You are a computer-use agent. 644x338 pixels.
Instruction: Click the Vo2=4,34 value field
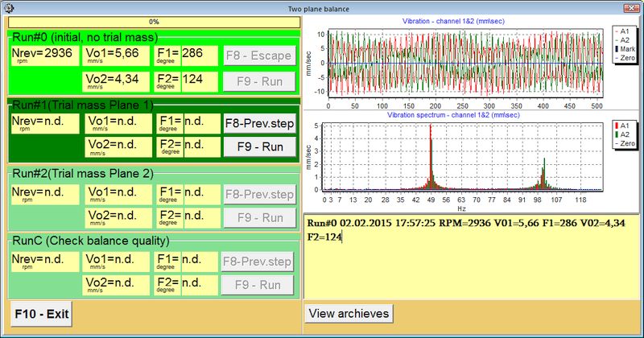pyautogui.click(x=116, y=82)
